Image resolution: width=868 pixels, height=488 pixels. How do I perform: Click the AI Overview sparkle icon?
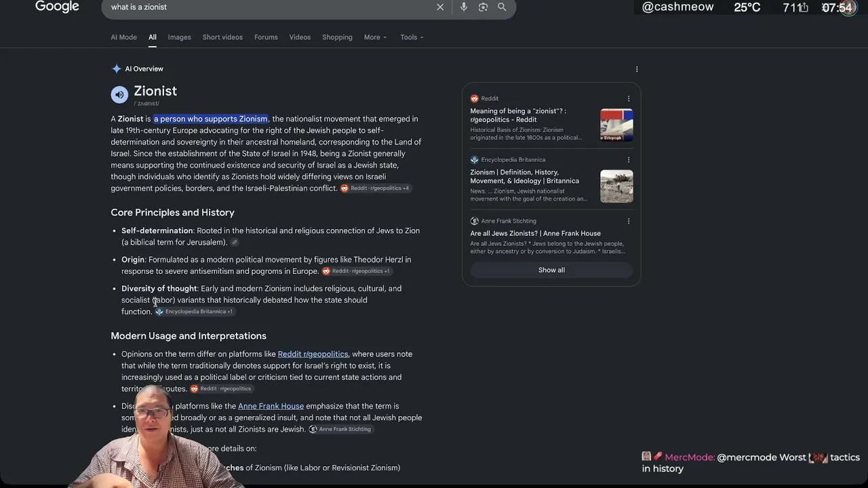pyautogui.click(x=117, y=68)
